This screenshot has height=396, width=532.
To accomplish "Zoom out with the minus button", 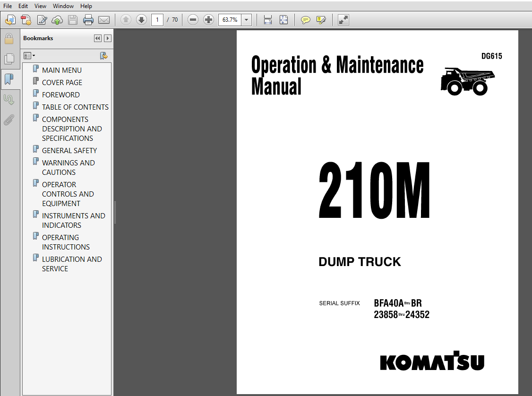I will [x=193, y=20].
